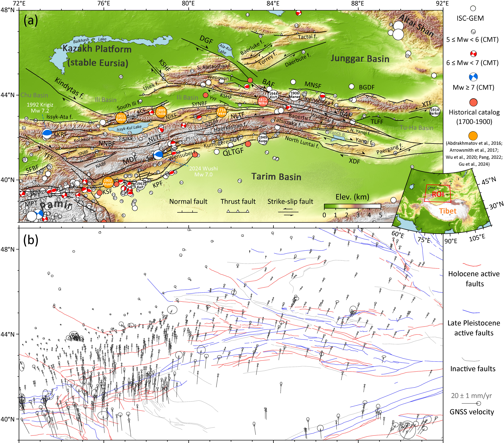Click the GNSS velocity arrow legend symbol
The width and height of the screenshot is (504, 443).
coord(471,403)
